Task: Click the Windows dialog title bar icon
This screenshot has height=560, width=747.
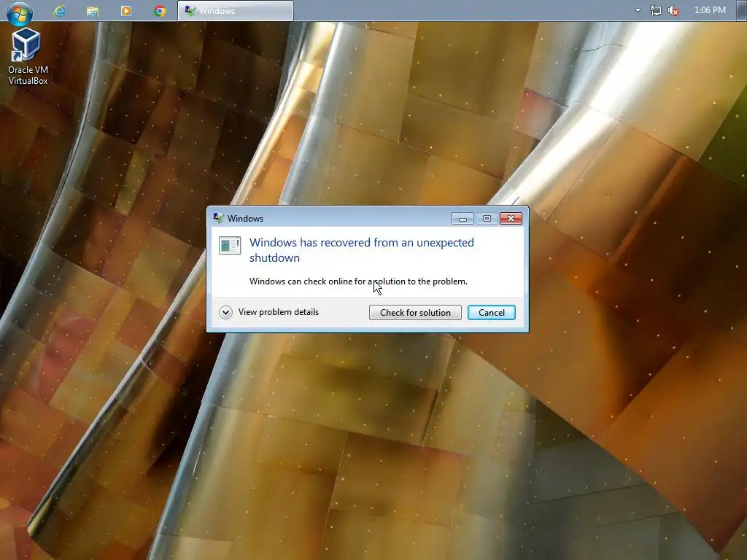Action: 218,218
